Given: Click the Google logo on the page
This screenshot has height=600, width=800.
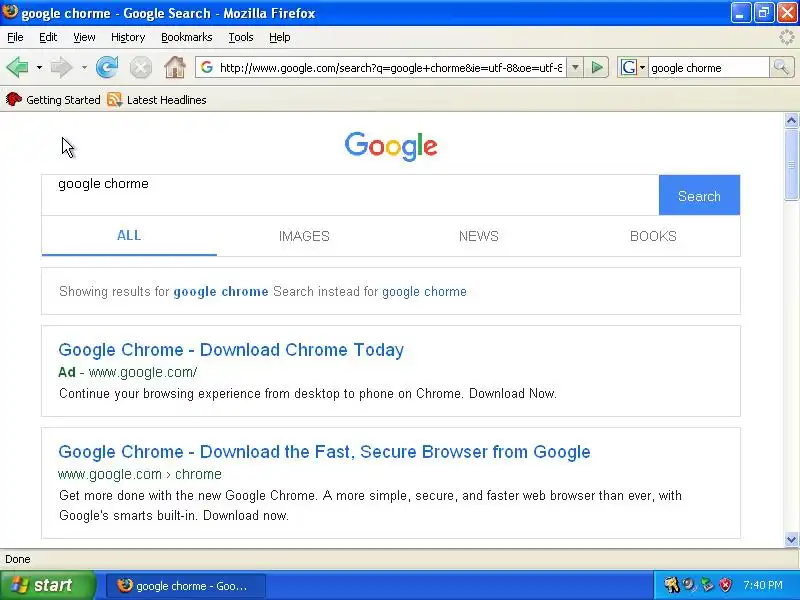Looking at the screenshot, I should (391, 146).
